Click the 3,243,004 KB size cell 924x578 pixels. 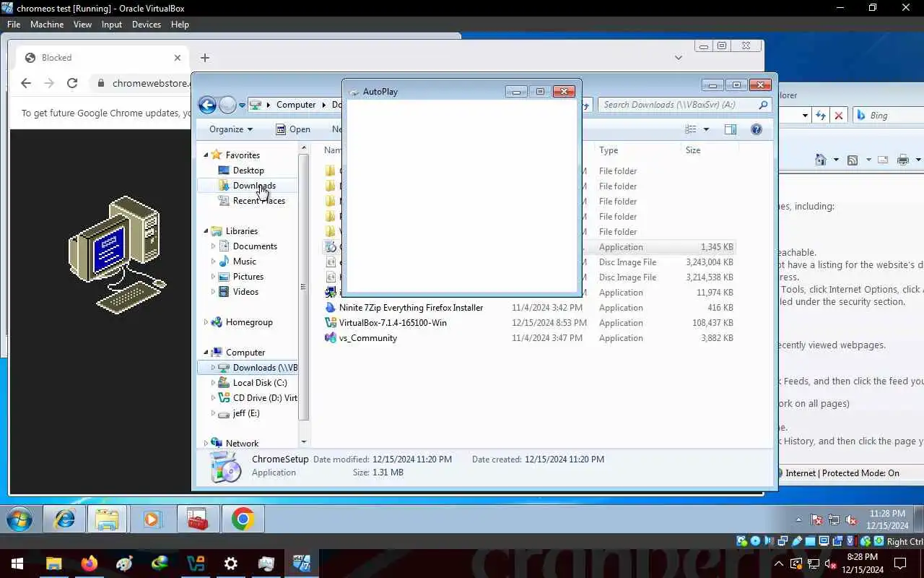[x=709, y=262]
